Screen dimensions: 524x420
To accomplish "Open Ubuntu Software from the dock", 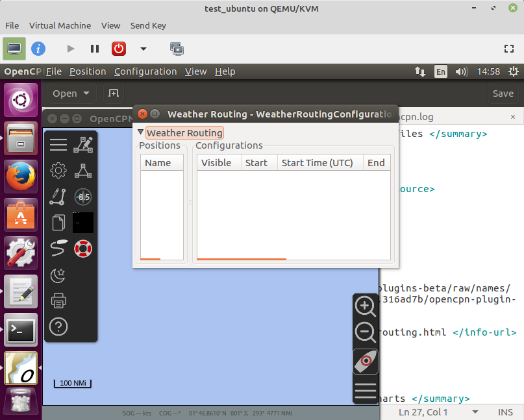I will (21, 215).
